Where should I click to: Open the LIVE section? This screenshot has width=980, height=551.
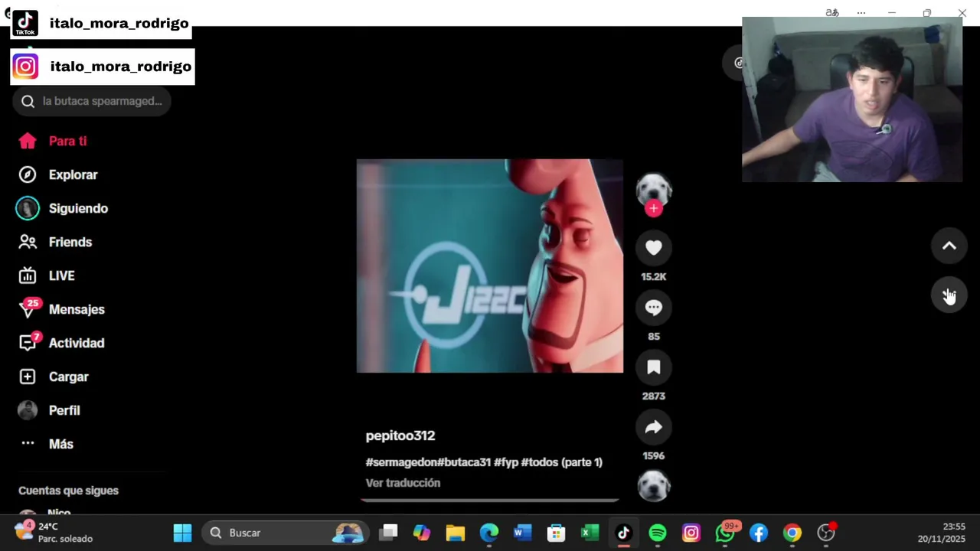click(x=47, y=275)
